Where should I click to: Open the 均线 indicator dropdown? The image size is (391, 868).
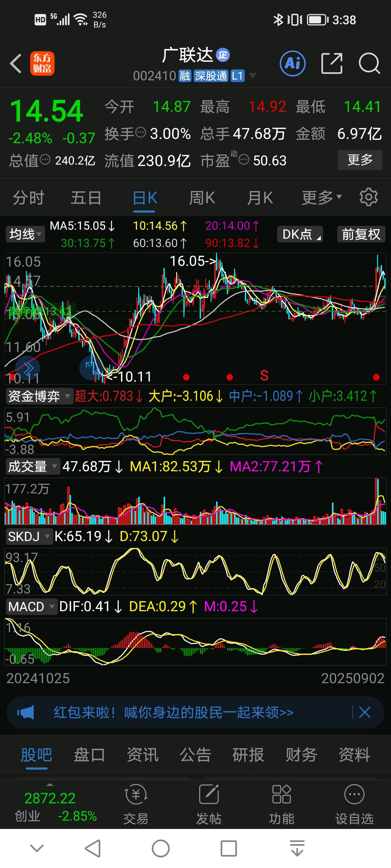25,234
